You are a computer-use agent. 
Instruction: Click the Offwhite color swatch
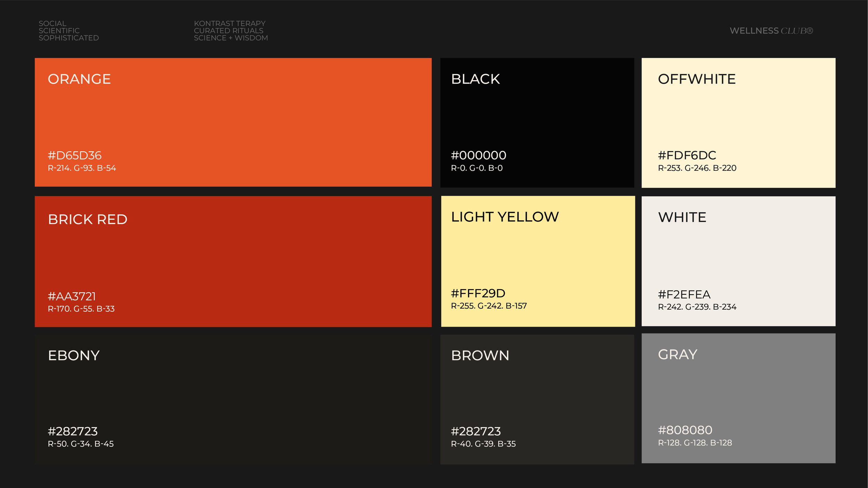click(x=738, y=122)
